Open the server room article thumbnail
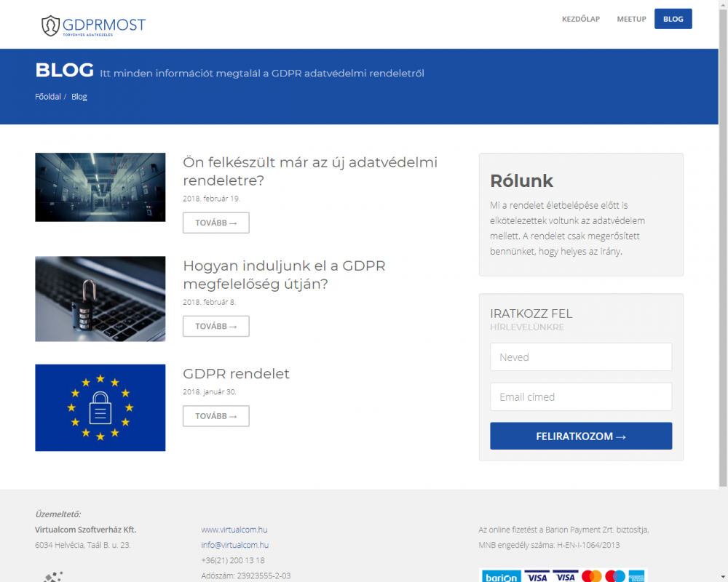The width and height of the screenshot is (728, 582). click(x=100, y=187)
